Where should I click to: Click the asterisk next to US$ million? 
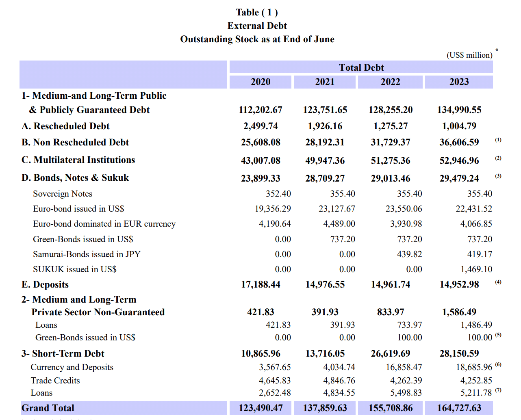(497, 50)
